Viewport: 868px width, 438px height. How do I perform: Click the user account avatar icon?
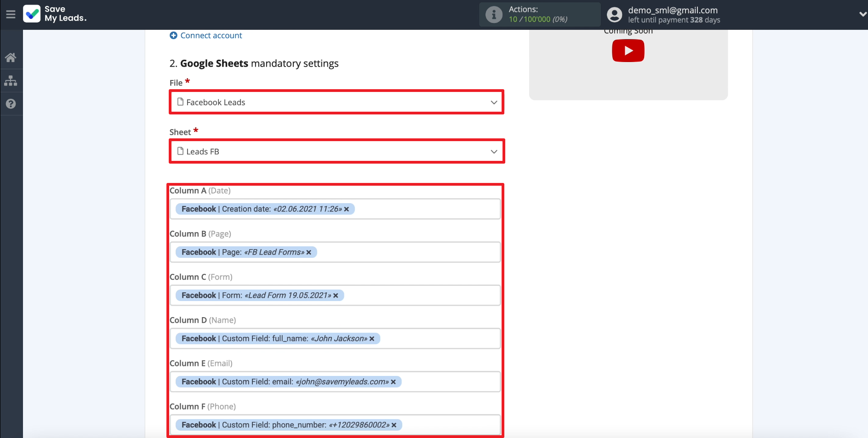614,15
